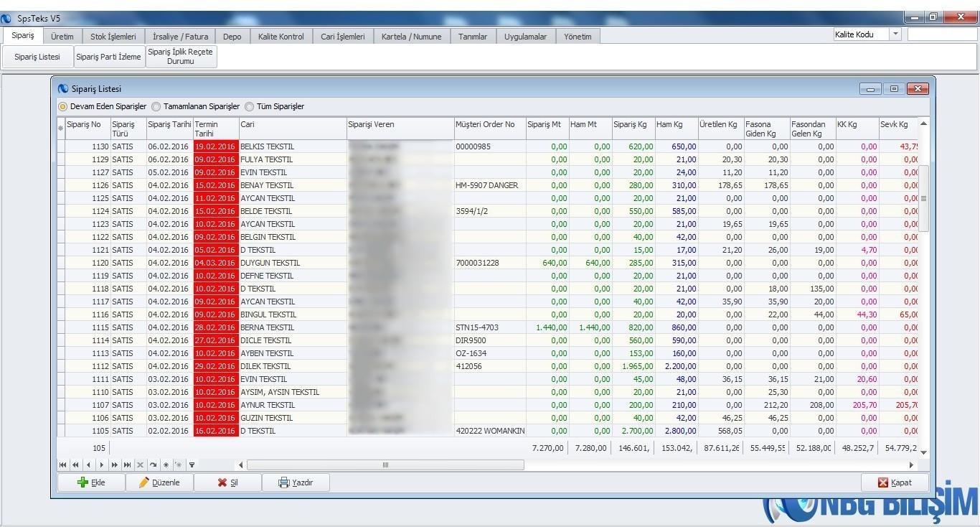Open Sipariş İplik Reçete Durumu
Screen dimensions: 980x527
tap(181, 57)
